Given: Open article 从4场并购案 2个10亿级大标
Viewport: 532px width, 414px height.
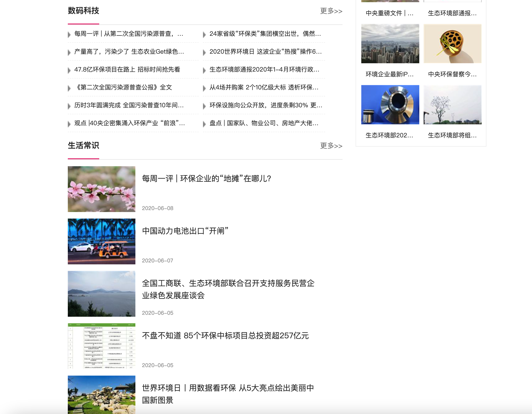Looking at the screenshot, I should [264, 87].
